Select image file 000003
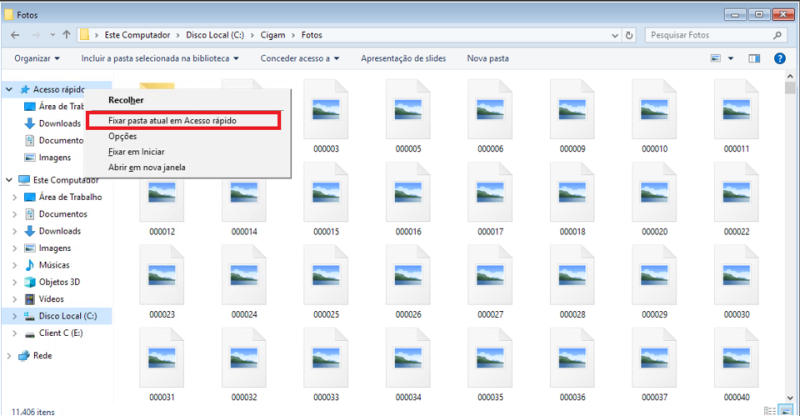This screenshot has height=416, width=800. (326, 116)
